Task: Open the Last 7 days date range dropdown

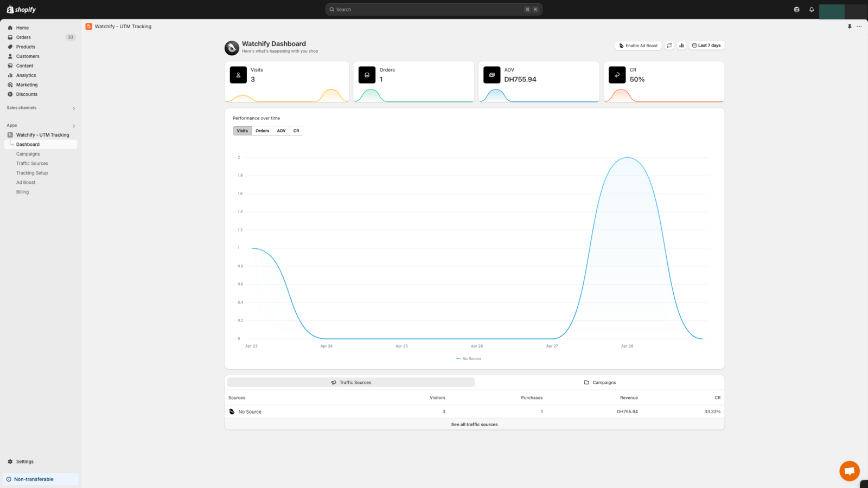Action: tap(706, 46)
